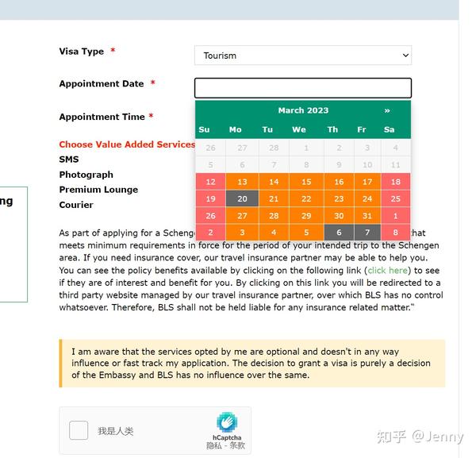Pick date 30 in calendar
The image size is (476, 458).
click(x=339, y=216)
